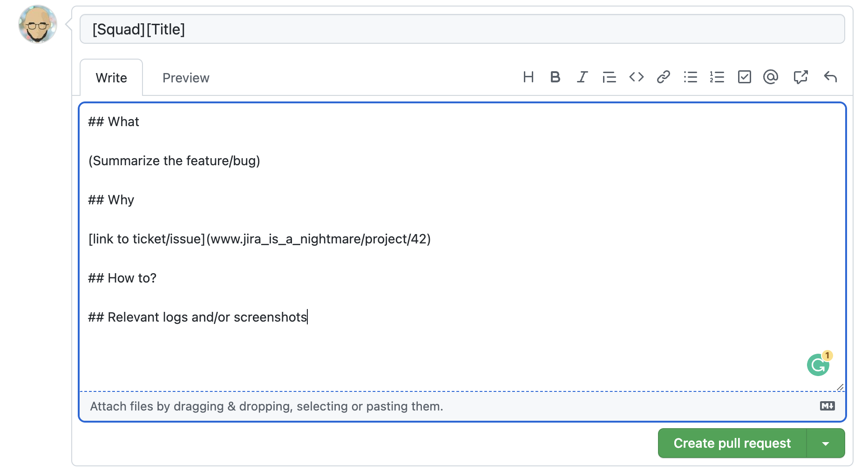Insert a quote block
The width and height of the screenshot is (868, 471).
(609, 77)
